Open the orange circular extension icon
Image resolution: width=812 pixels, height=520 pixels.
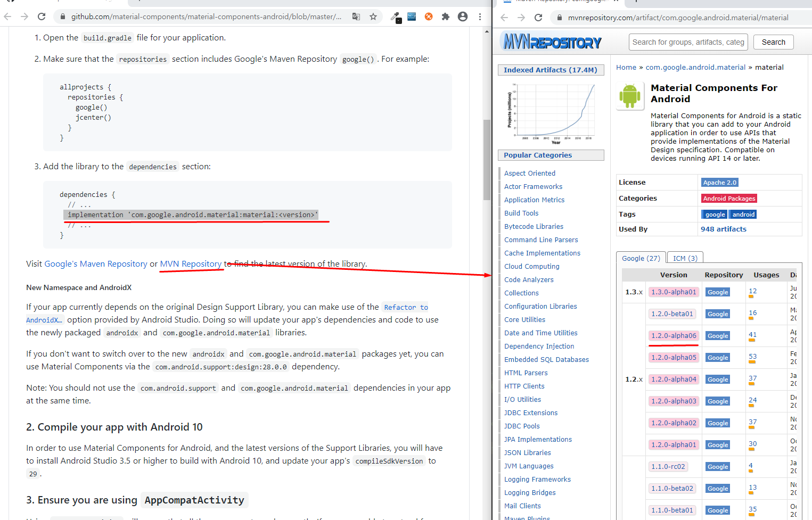pos(429,16)
